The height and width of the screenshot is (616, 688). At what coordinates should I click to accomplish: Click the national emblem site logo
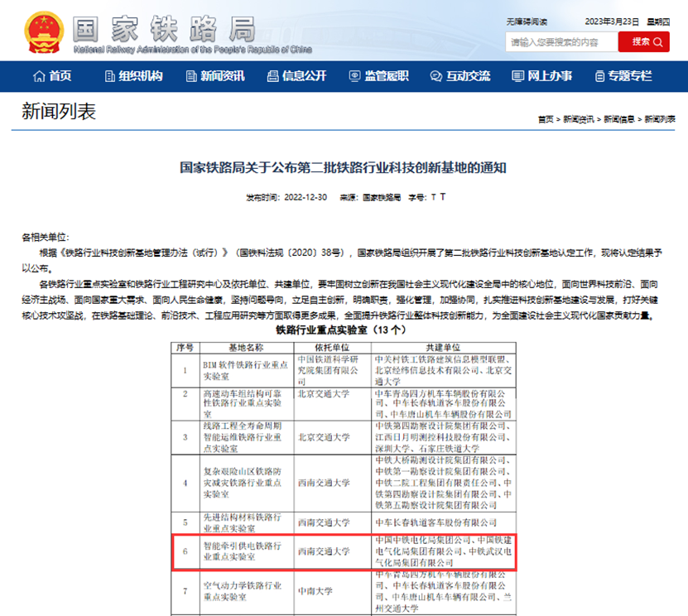click(x=43, y=31)
